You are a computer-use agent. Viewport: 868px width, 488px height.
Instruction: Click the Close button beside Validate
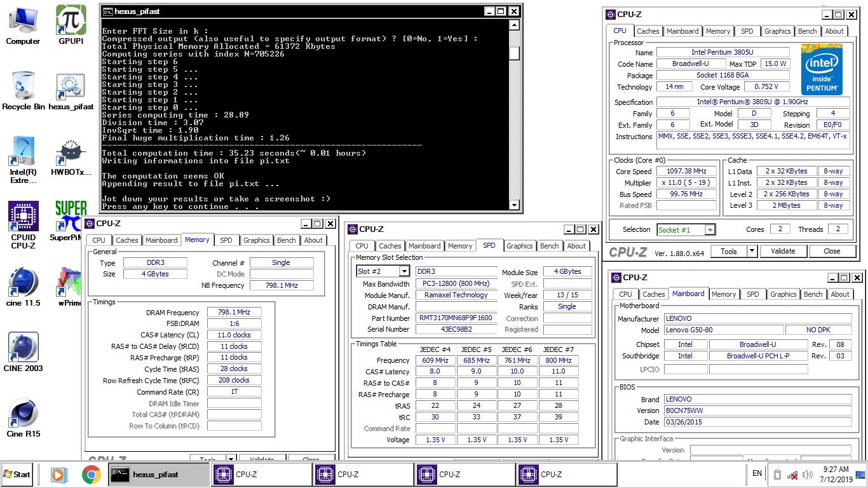tap(832, 251)
